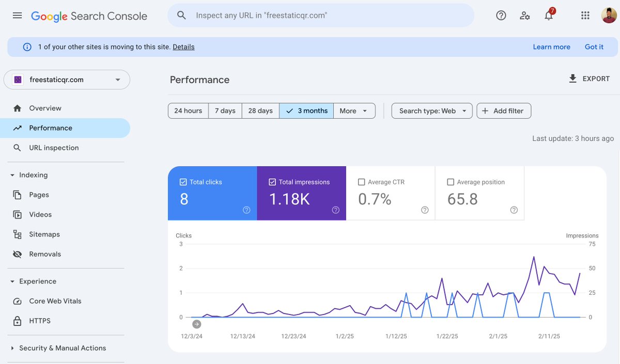The height and width of the screenshot is (364, 620).
Task: Open users and permissions settings icon
Action: pyautogui.click(x=525, y=15)
